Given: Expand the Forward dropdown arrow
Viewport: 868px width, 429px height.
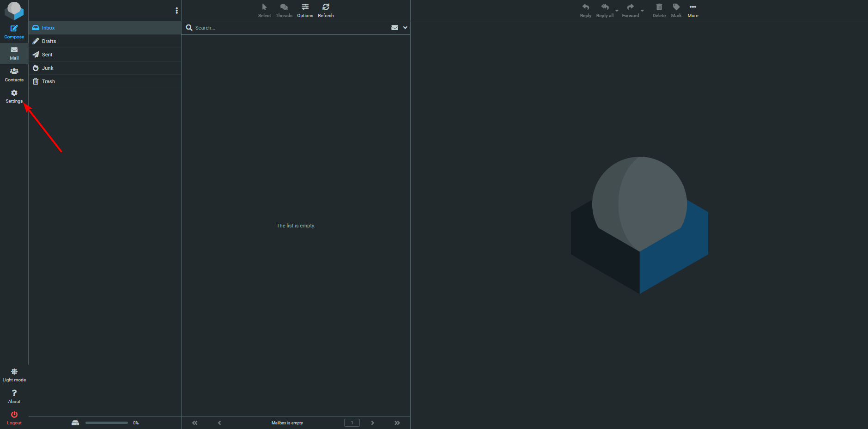Looking at the screenshot, I should pos(642,11).
